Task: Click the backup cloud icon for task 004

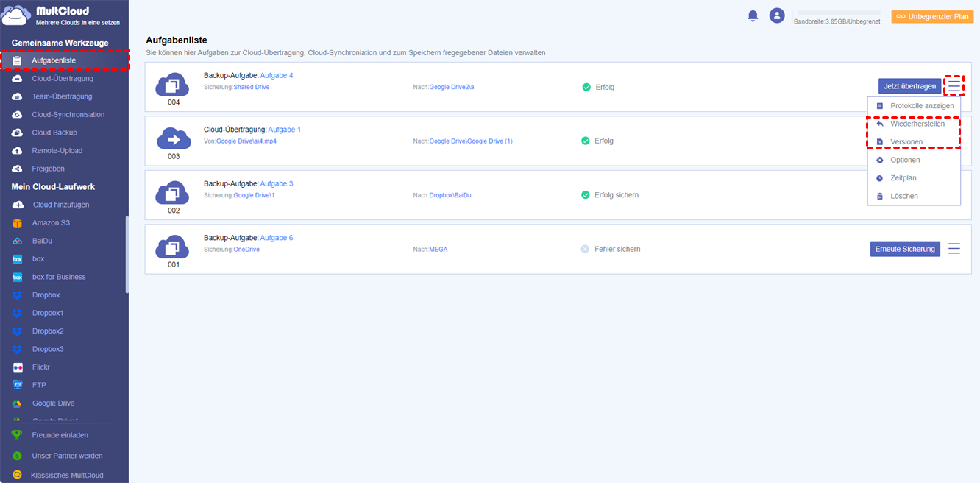Action: point(172,85)
